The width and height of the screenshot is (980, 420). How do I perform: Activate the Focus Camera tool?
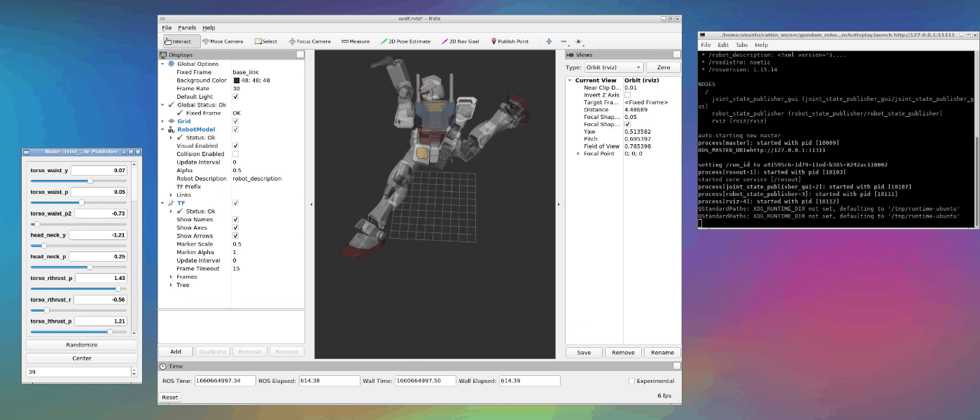click(309, 41)
